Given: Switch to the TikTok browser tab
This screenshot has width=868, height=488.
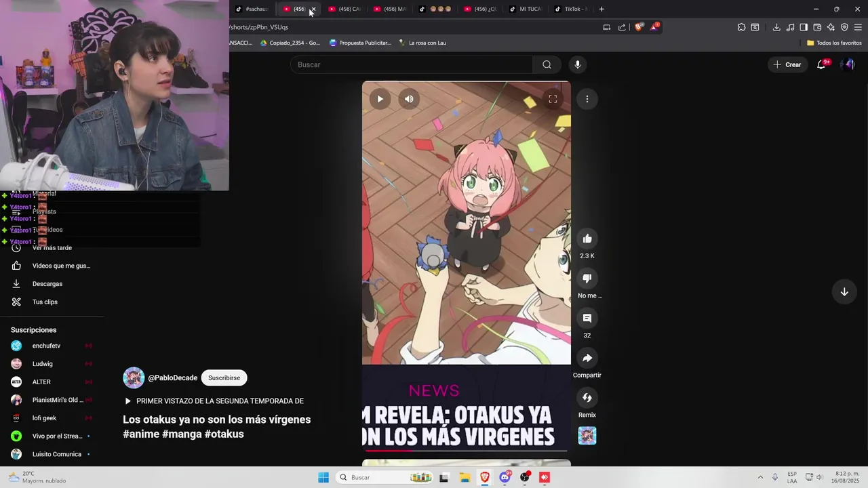Looking at the screenshot, I should (x=572, y=9).
